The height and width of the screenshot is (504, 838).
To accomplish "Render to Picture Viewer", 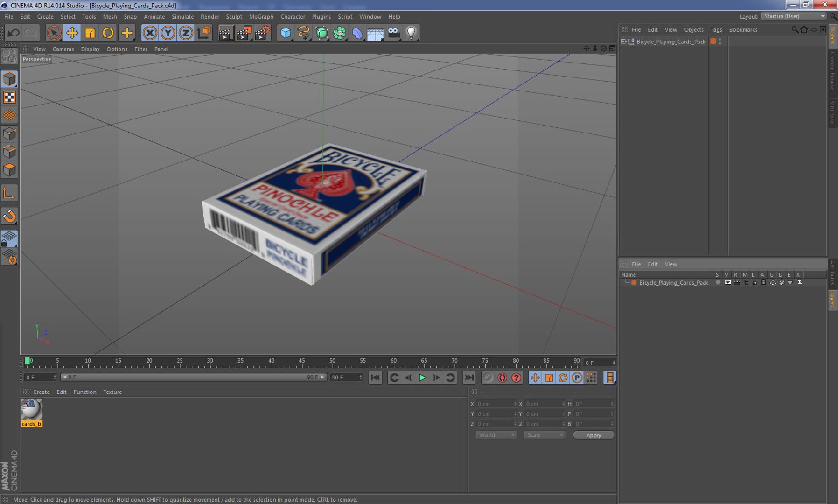I will (244, 33).
